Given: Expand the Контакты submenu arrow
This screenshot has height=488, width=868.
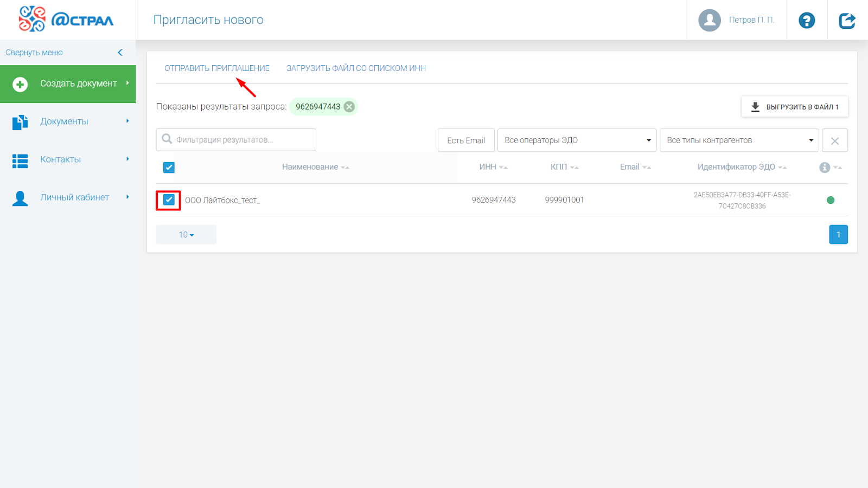Looking at the screenshot, I should tap(127, 159).
